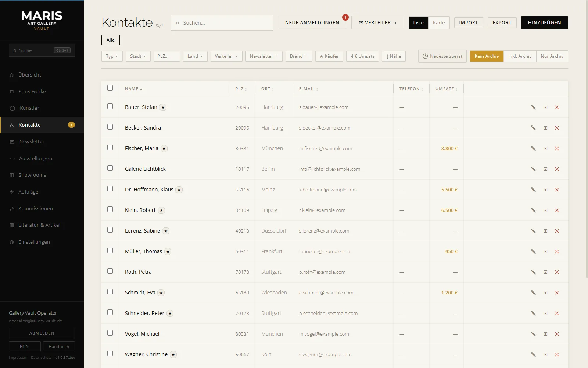Image resolution: width=588 pixels, height=368 pixels.
Task: Click the Hinzufügen button
Action: pos(544,23)
